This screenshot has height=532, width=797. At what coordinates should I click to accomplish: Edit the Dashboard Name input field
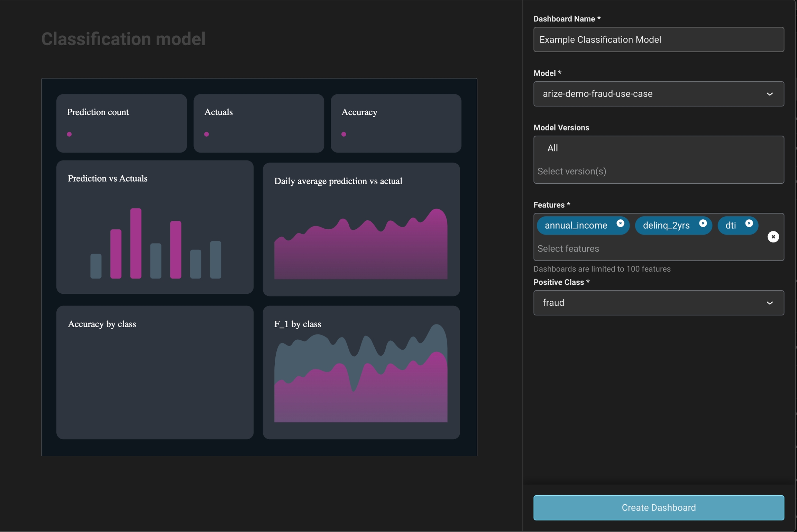point(658,40)
